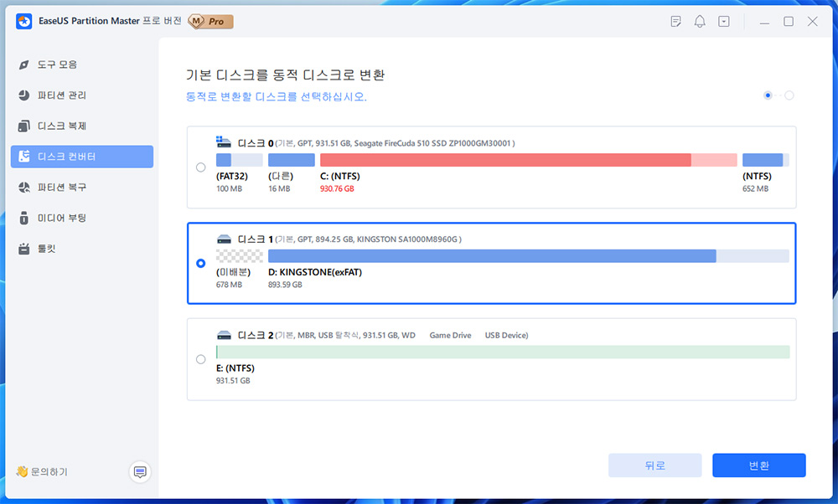Select the 디스크 1 radio button
838x504 pixels.
(201, 263)
